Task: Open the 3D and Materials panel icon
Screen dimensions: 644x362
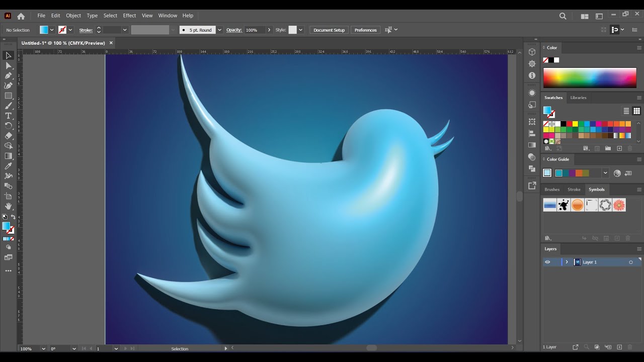Action: click(532, 52)
